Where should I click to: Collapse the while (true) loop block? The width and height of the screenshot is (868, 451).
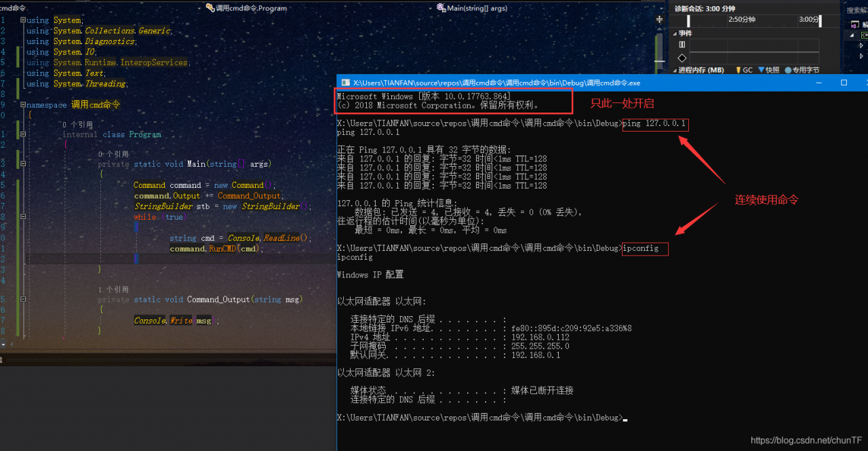tap(23, 217)
